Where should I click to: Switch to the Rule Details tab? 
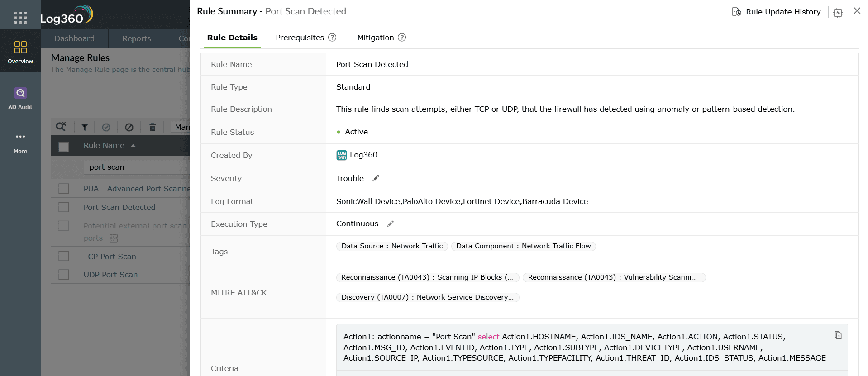232,38
